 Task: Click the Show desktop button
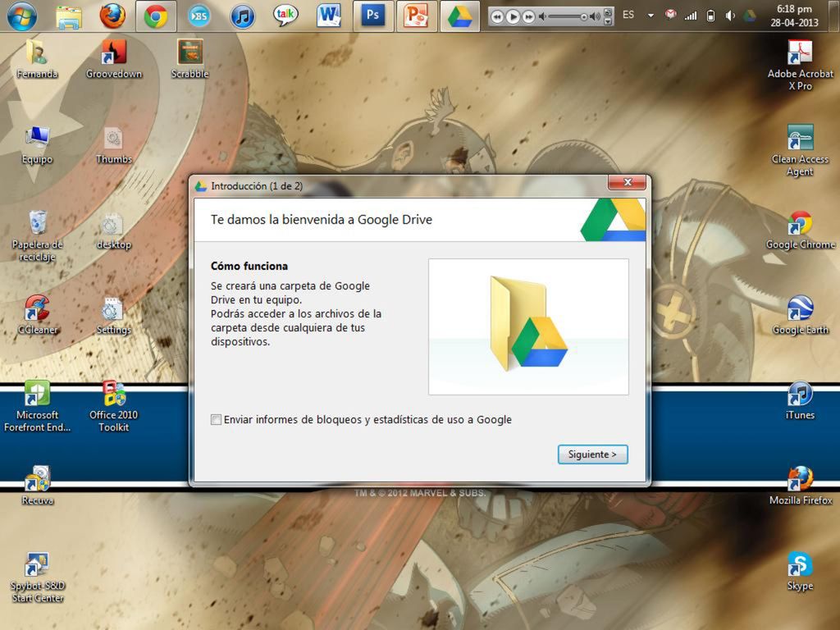click(x=834, y=16)
